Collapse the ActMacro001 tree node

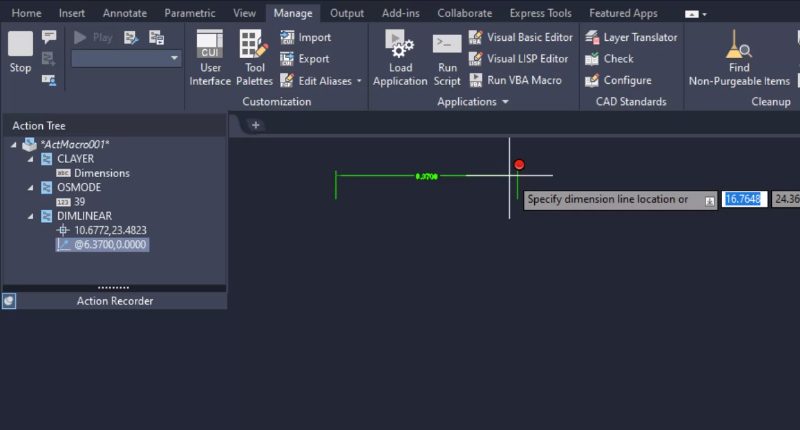(14, 145)
